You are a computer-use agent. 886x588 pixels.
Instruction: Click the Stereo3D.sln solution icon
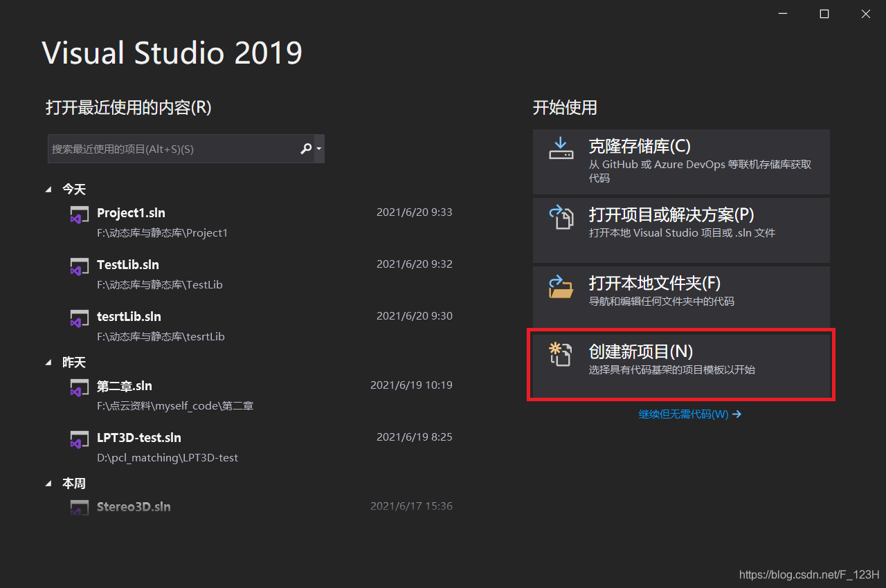[79, 508]
